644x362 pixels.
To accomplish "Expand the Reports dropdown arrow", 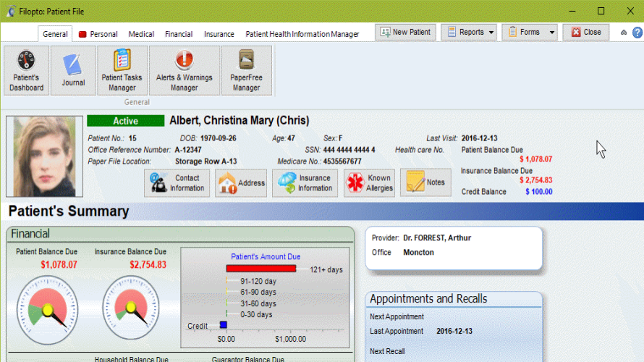I will pos(491,32).
